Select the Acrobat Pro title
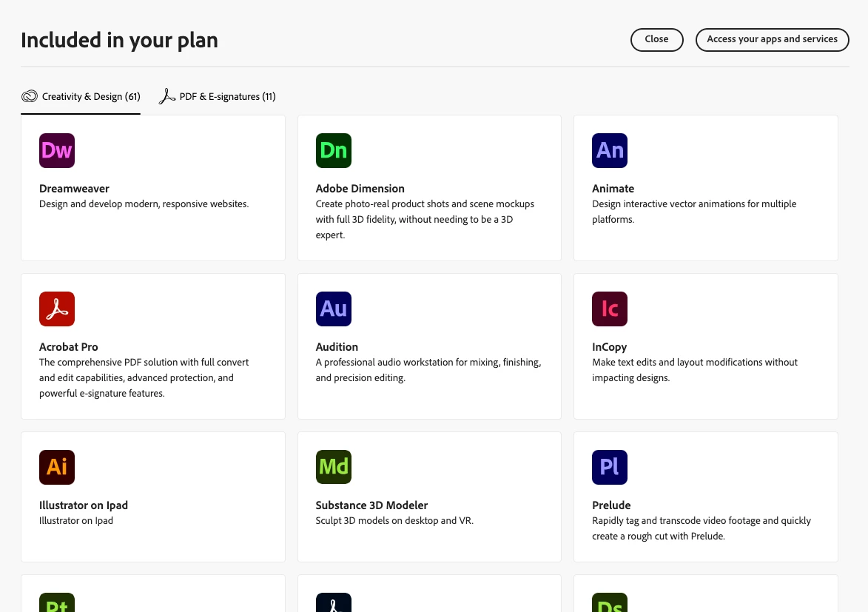This screenshot has width=868, height=612. (69, 347)
